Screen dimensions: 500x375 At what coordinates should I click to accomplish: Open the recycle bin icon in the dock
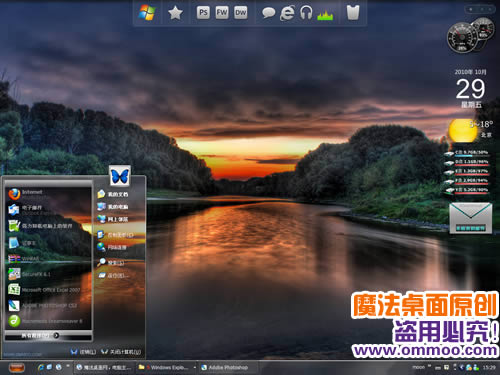[x=353, y=13]
